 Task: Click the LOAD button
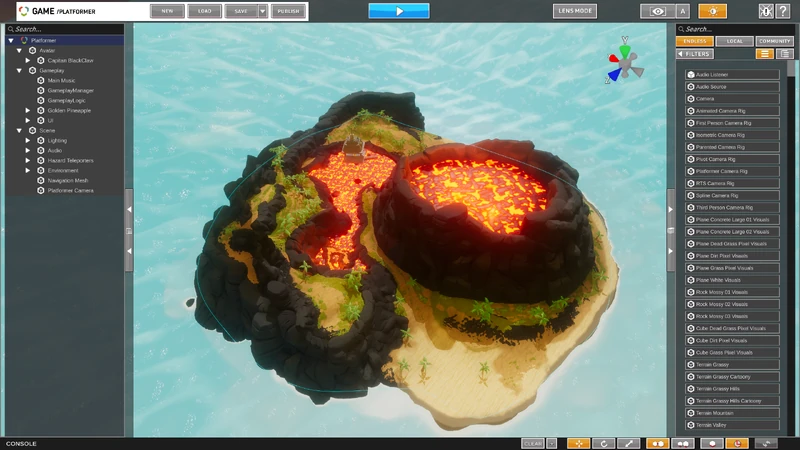pos(204,11)
